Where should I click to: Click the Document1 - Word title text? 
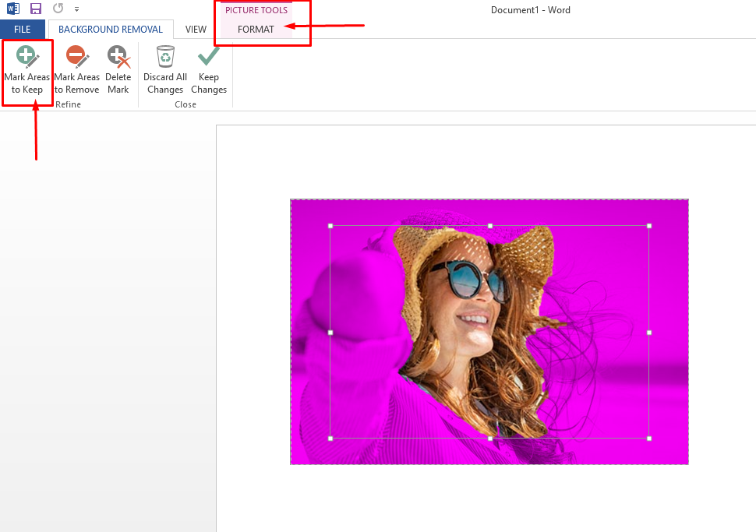(530, 10)
